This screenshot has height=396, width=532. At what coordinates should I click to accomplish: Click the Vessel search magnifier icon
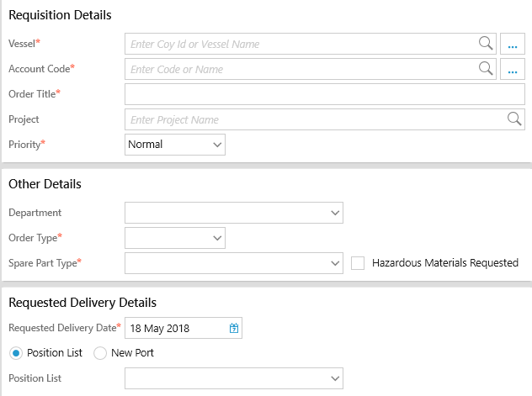[486, 44]
